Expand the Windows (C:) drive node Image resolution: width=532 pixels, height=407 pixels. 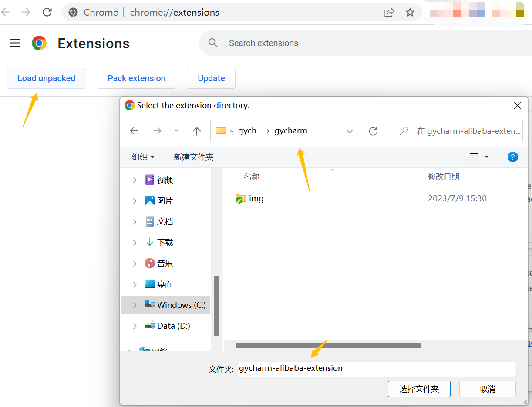pos(135,305)
